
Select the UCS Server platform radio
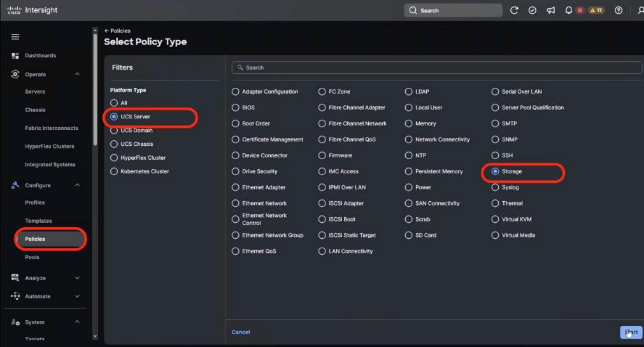coord(114,117)
